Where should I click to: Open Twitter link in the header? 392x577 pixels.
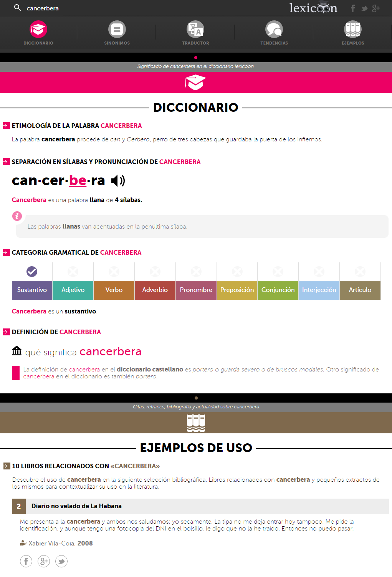tap(364, 8)
